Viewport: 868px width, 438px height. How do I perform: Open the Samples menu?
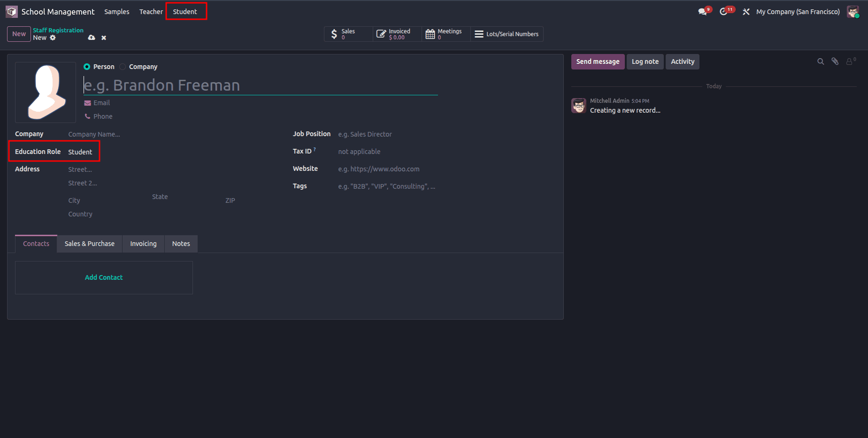point(117,12)
